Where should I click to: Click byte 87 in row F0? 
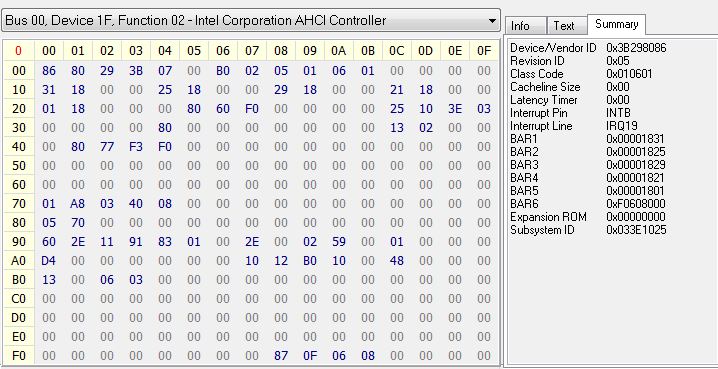tap(281, 355)
